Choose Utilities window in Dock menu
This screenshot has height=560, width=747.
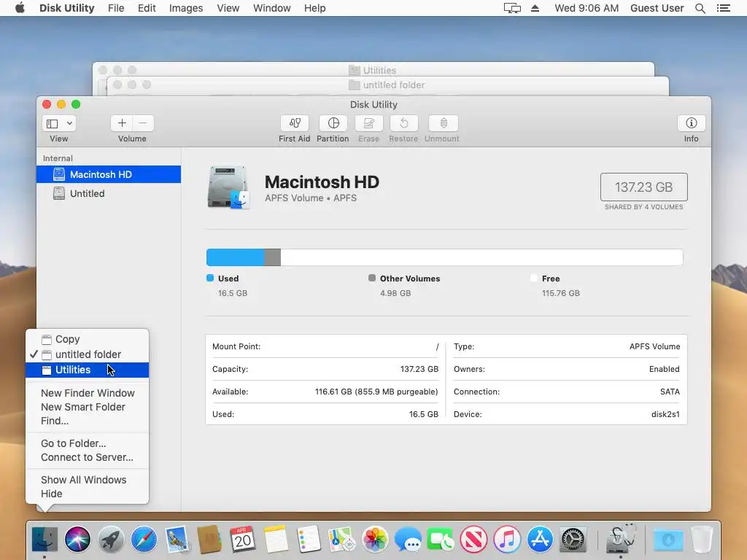click(x=88, y=370)
